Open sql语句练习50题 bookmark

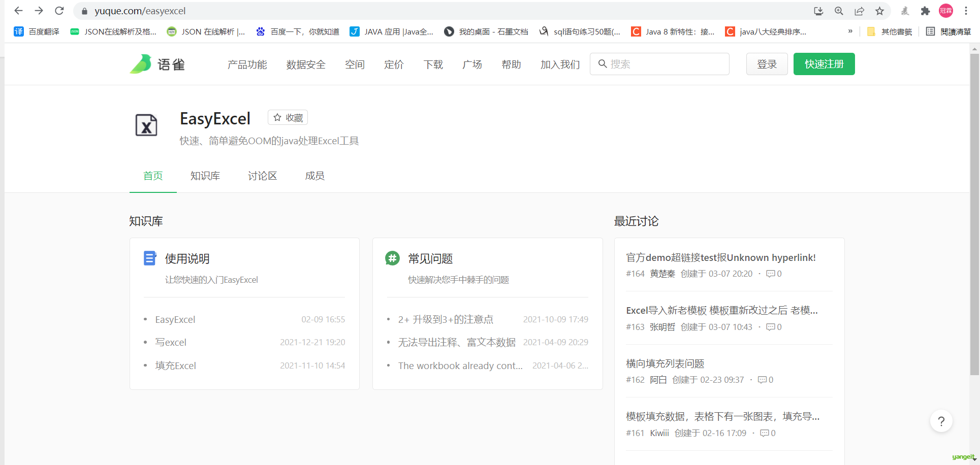point(580,31)
